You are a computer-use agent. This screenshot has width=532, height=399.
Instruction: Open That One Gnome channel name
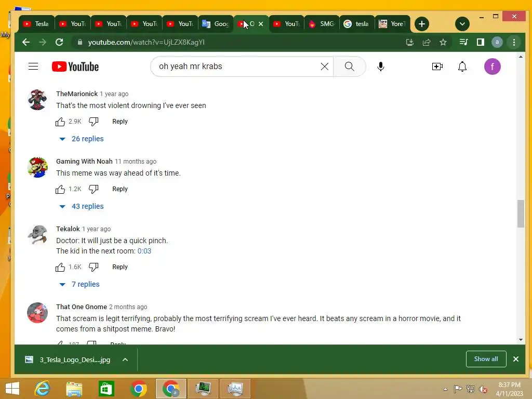pos(82,307)
